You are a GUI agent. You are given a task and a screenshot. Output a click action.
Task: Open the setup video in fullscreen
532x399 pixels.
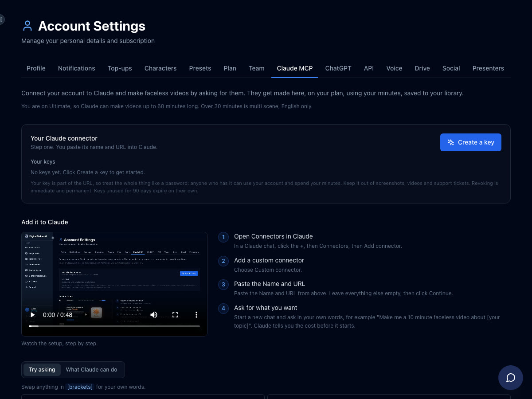(x=175, y=315)
